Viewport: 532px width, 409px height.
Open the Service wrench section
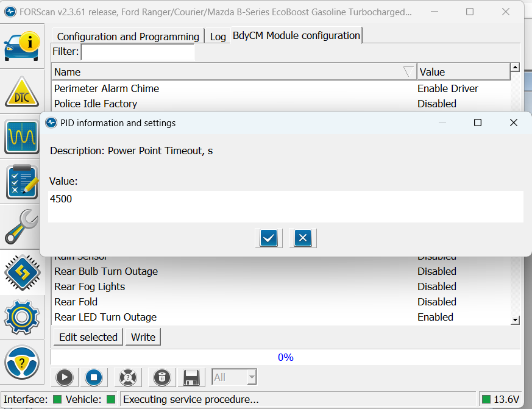(22, 227)
